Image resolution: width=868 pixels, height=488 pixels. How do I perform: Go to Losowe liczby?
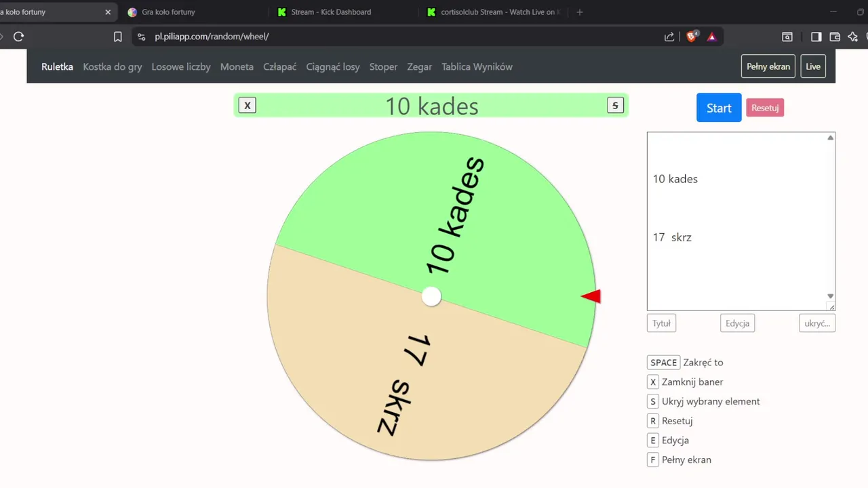click(181, 66)
